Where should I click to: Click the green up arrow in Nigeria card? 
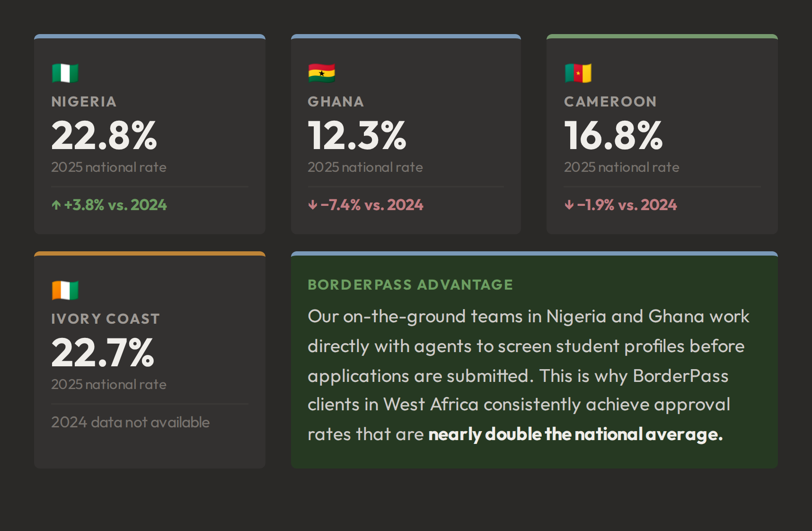click(56, 205)
